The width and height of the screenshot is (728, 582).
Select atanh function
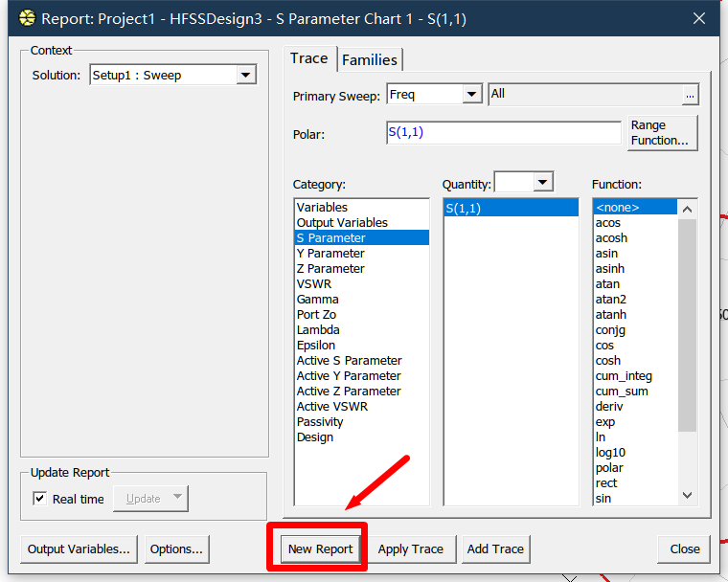click(x=635, y=314)
